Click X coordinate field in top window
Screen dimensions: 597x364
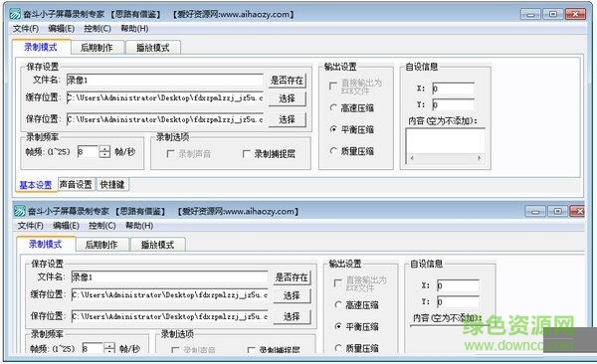[x=453, y=89]
